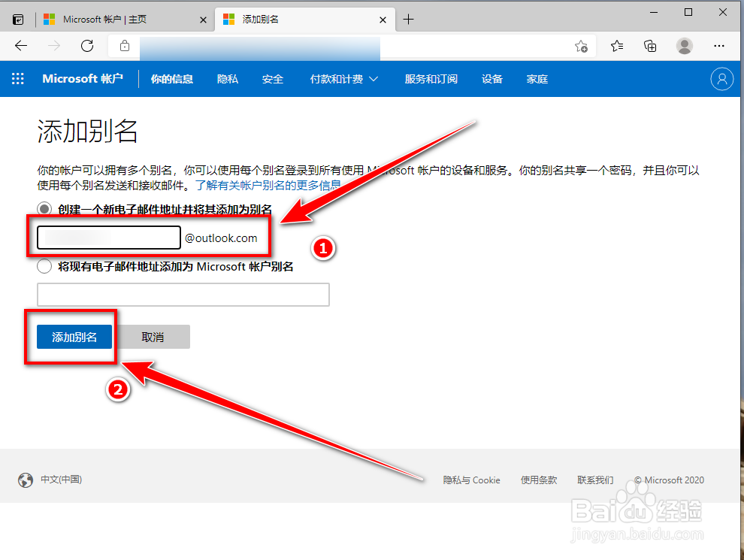Select create new email alias radio
The height and width of the screenshot is (560, 744).
click(x=44, y=209)
